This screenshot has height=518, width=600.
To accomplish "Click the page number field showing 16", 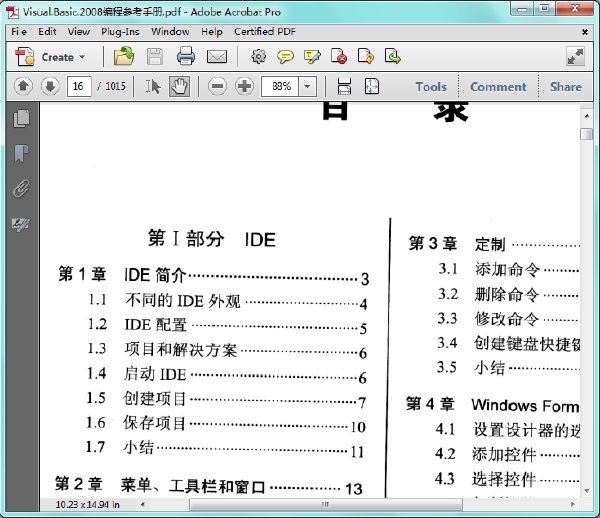I will (x=79, y=86).
